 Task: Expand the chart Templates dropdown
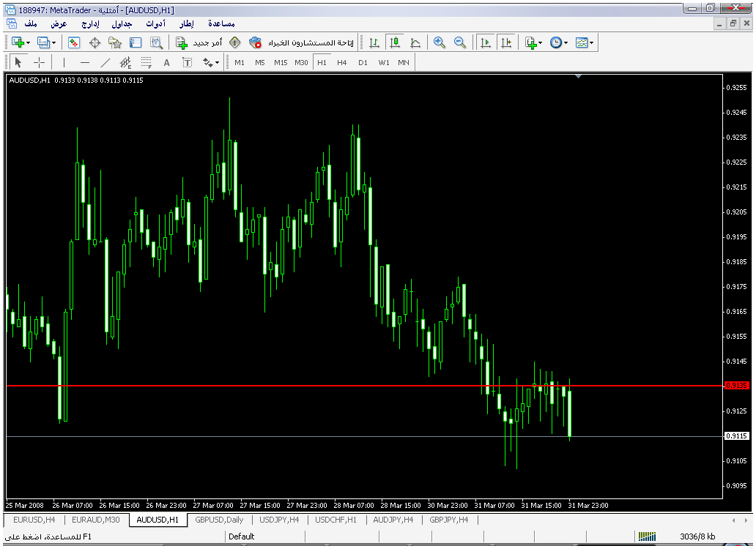592,43
